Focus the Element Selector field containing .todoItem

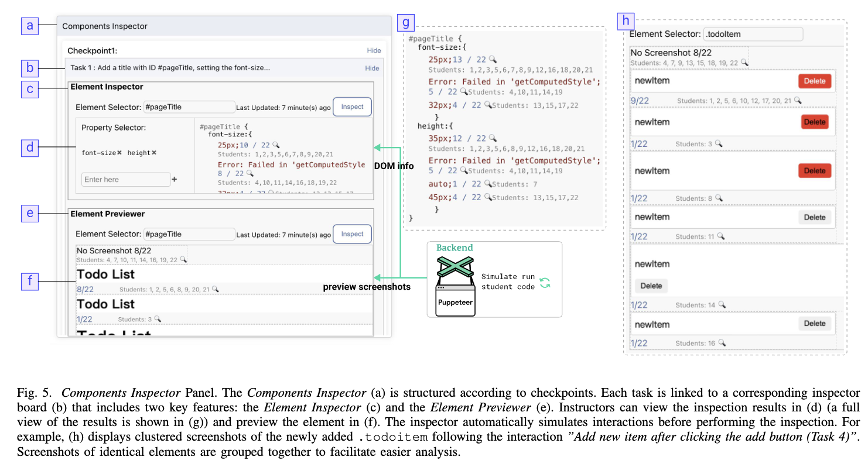(753, 35)
